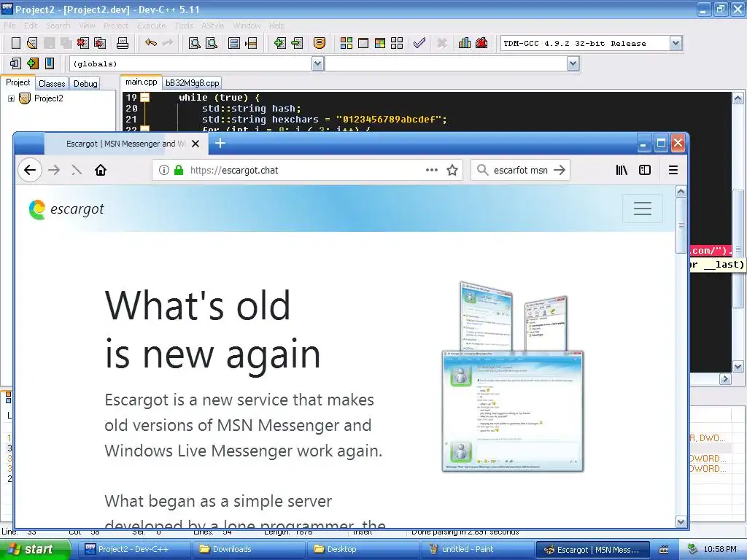Open the empty members dropdown arrow
This screenshot has width=747, height=560.
pos(573,63)
